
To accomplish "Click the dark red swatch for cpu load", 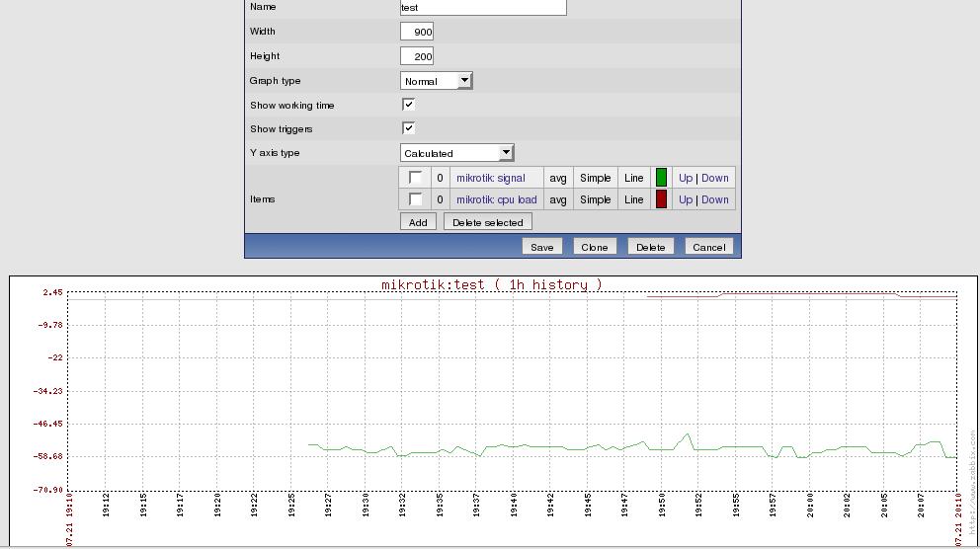I will click(x=661, y=199).
